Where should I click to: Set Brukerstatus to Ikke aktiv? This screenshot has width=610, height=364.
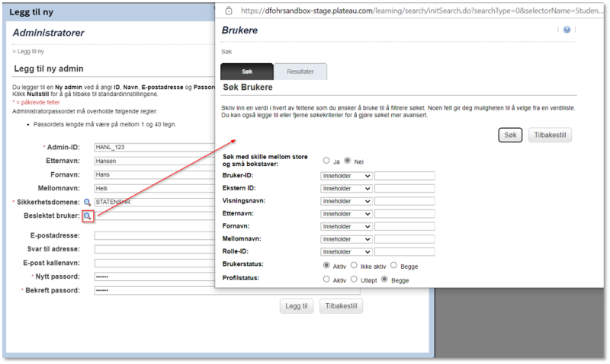click(x=354, y=265)
